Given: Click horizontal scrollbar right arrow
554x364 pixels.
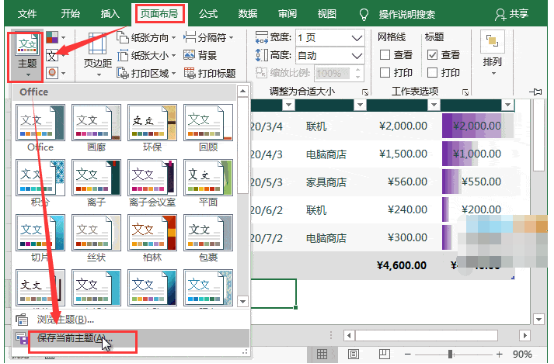Looking at the screenshot, I should (525, 335).
